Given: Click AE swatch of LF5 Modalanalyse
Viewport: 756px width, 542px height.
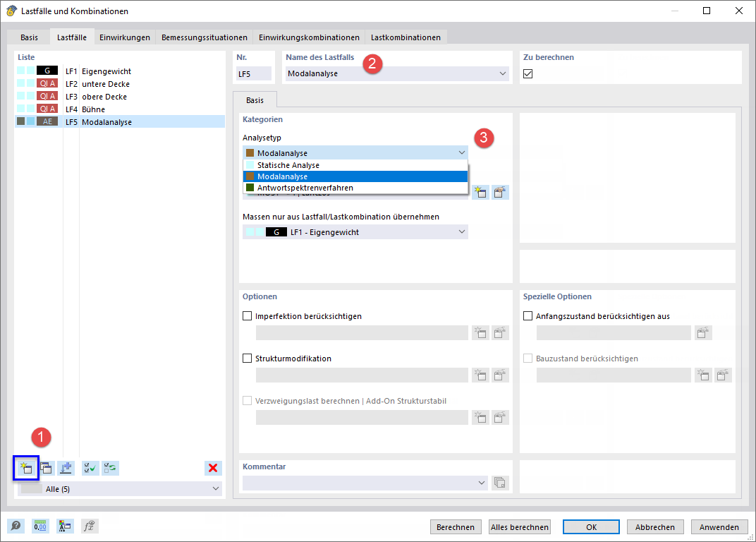Looking at the screenshot, I should pos(47,121).
